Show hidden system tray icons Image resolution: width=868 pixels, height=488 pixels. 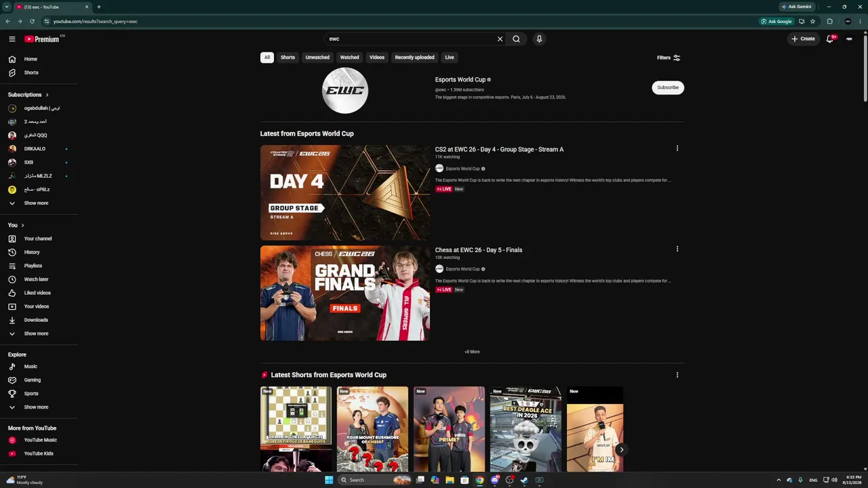click(778, 480)
